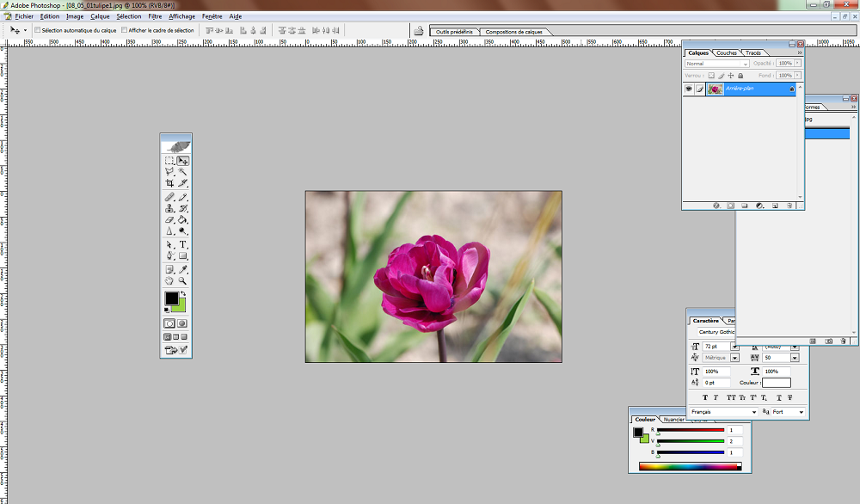Image resolution: width=860 pixels, height=504 pixels.
Task: Select the Brush tool
Action: coord(182,197)
